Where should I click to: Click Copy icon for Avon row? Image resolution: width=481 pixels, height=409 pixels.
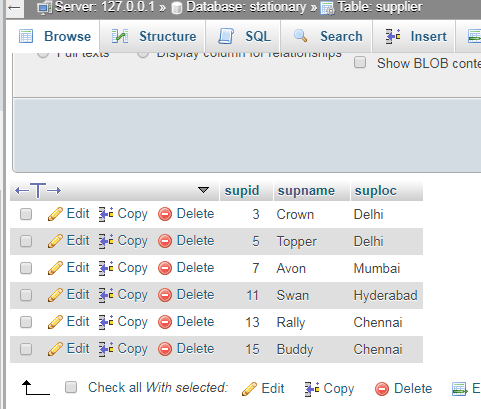point(106,268)
